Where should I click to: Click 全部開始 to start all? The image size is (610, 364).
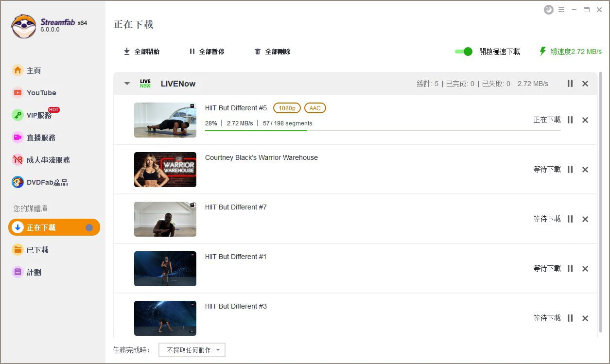pos(141,52)
